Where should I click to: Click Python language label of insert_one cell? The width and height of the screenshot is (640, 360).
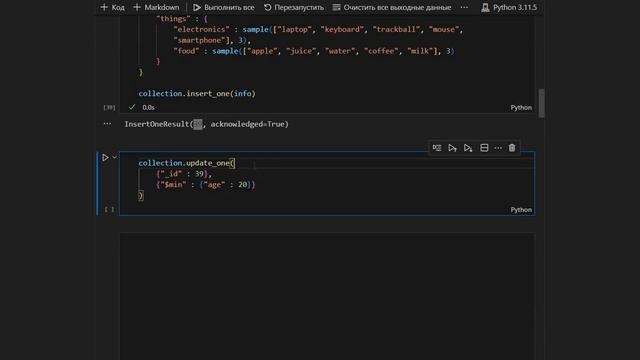(x=521, y=107)
